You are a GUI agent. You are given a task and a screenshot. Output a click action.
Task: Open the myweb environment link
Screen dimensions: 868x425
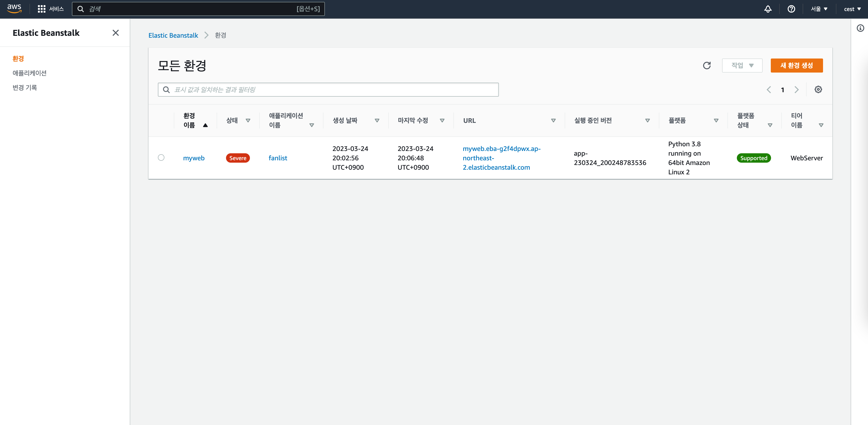click(x=194, y=158)
